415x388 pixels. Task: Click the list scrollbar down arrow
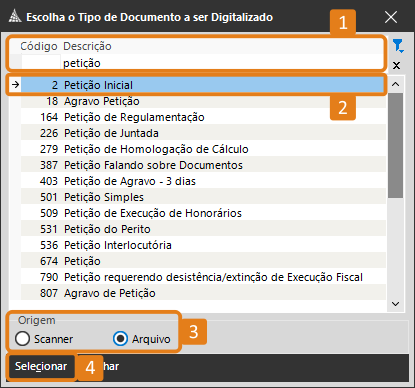tap(396, 304)
